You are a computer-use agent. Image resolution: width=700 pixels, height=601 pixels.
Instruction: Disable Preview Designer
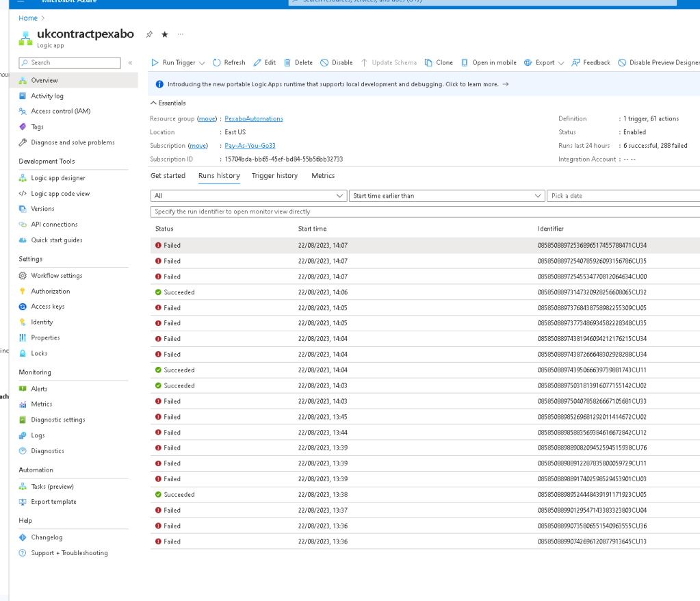coord(659,62)
